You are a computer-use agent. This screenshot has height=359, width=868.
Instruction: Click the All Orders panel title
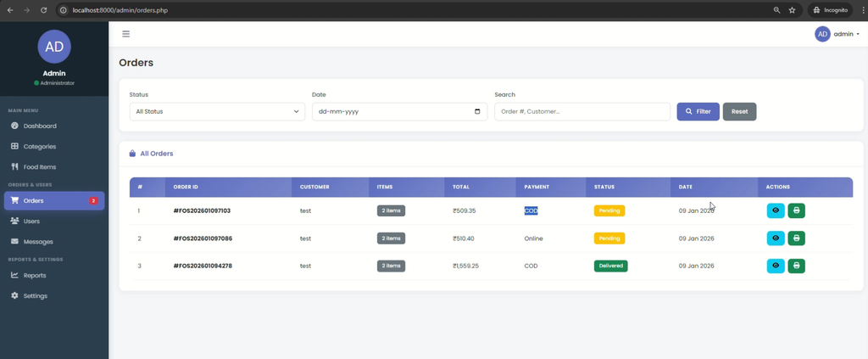point(157,154)
